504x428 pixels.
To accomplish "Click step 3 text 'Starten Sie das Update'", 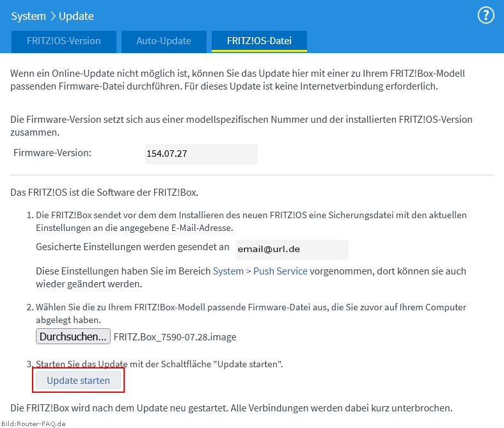I will pos(82,364).
